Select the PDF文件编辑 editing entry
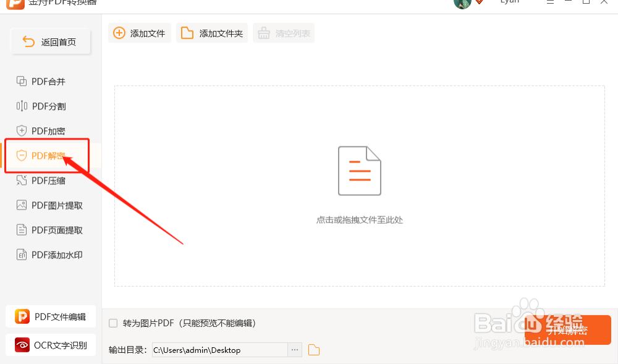 click(x=49, y=316)
